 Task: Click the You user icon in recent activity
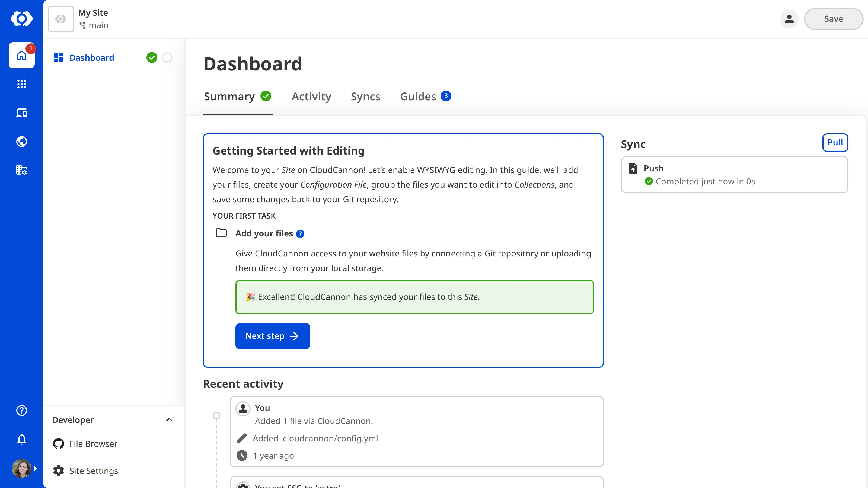(243, 409)
